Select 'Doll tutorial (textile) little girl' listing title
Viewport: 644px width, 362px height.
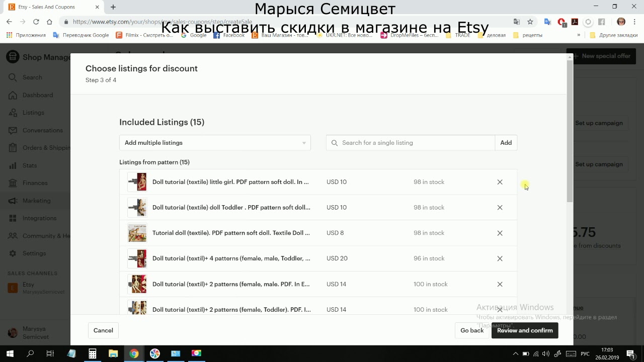click(x=230, y=182)
